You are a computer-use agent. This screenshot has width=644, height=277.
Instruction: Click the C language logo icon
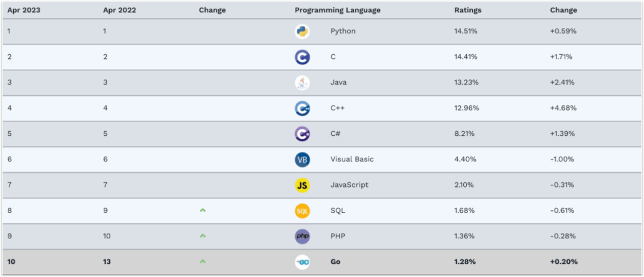[x=302, y=57]
